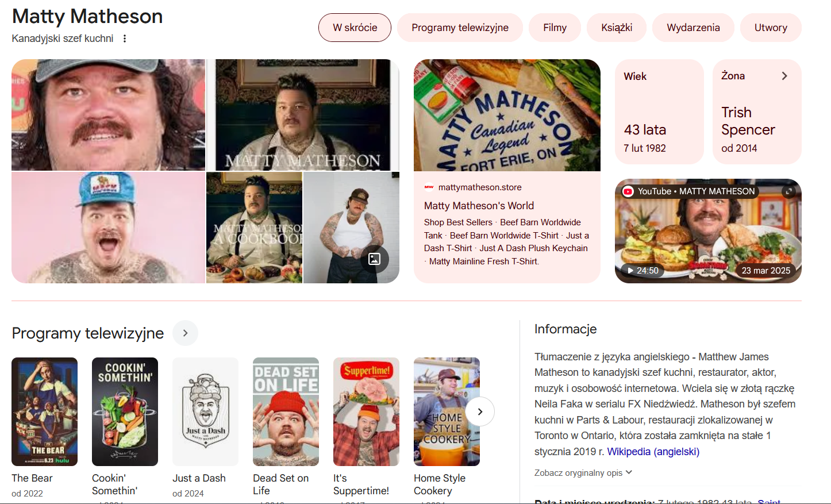Screen dimensions: 831x504
Task: Open the Trish Spencer wife card
Action: 757,111
